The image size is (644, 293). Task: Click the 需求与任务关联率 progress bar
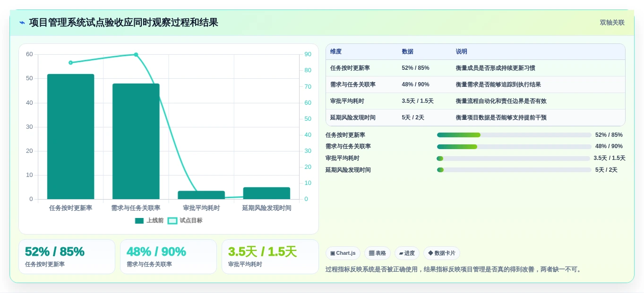coord(514,147)
